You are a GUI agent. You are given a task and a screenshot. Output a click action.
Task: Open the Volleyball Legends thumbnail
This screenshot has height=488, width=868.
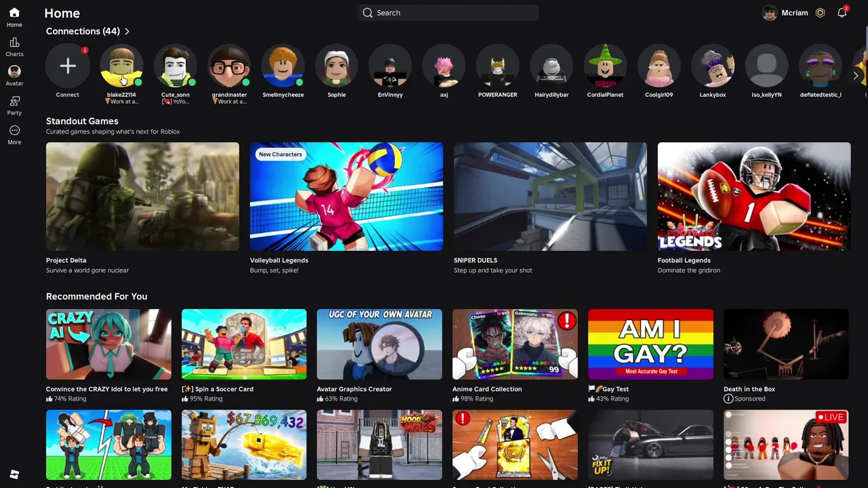pyautogui.click(x=347, y=197)
